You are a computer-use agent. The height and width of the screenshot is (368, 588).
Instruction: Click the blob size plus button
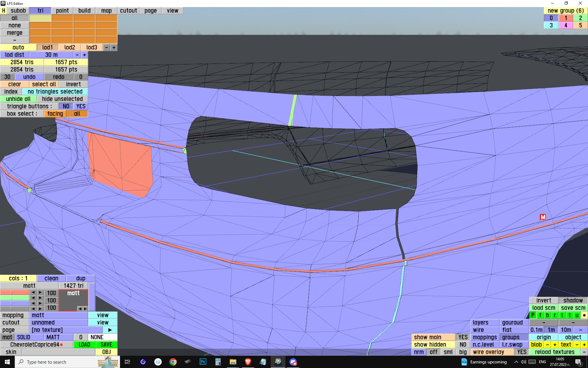[555, 345]
